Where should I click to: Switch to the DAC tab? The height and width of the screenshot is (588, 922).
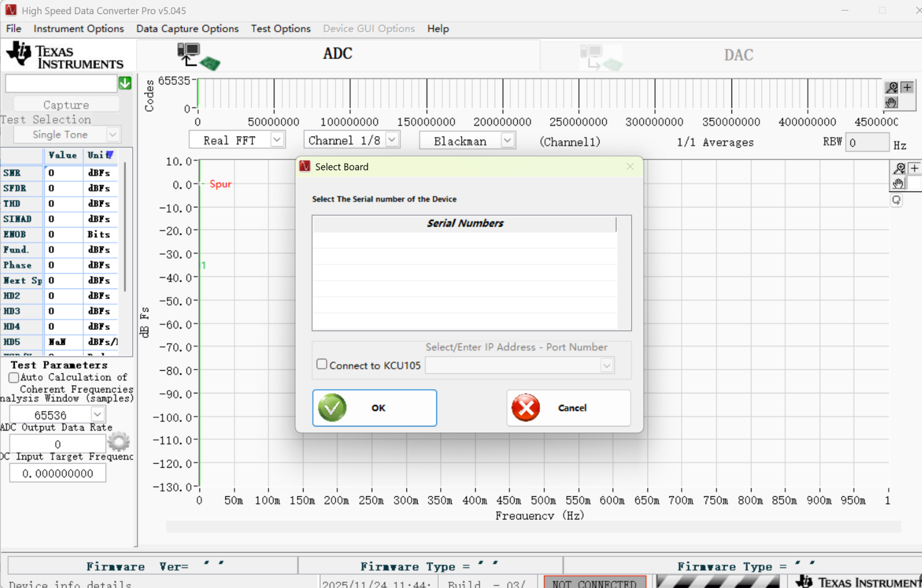click(x=731, y=55)
